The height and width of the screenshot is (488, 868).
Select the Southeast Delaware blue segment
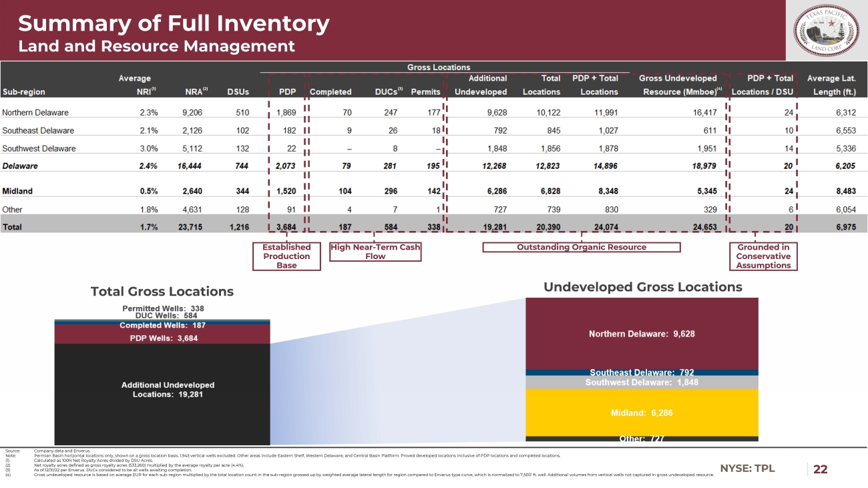point(642,372)
